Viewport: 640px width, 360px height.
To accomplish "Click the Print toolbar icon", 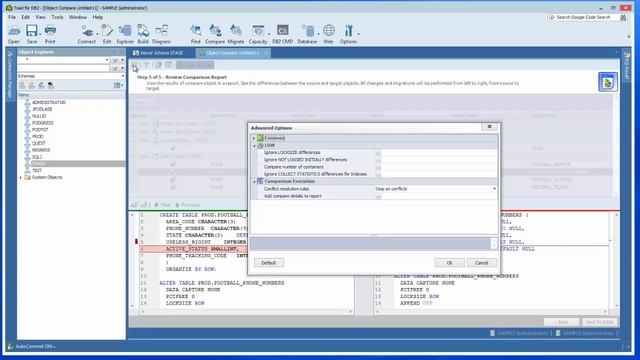I will click(x=50, y=33).
